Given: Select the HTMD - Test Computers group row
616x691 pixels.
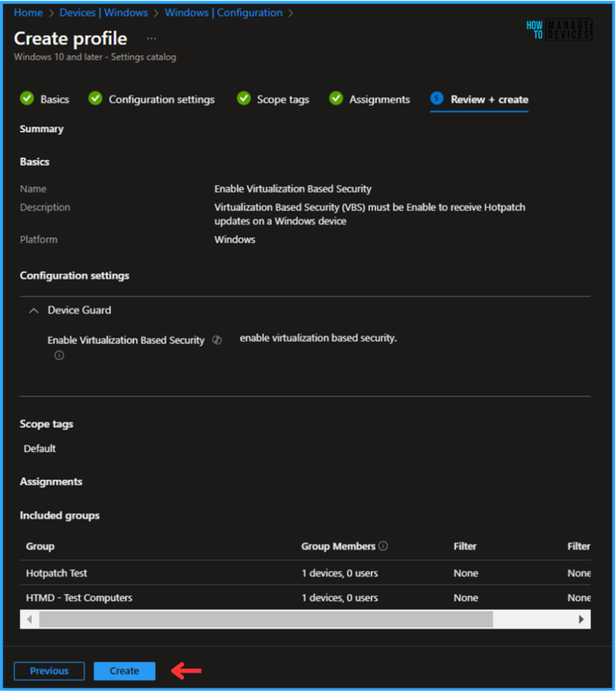Looking at the screenshot, I should tap(305, 598).
